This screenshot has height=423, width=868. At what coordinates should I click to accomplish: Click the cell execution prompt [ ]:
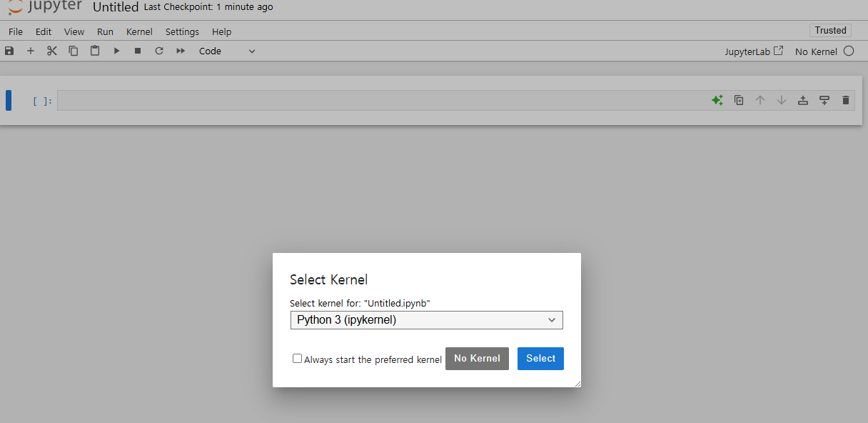click(43, 101)
